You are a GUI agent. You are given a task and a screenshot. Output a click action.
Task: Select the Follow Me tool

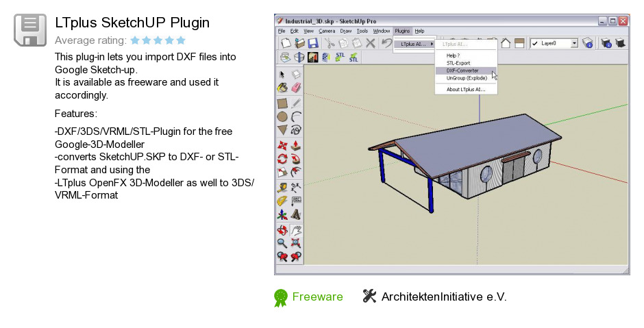click(296, 159)
